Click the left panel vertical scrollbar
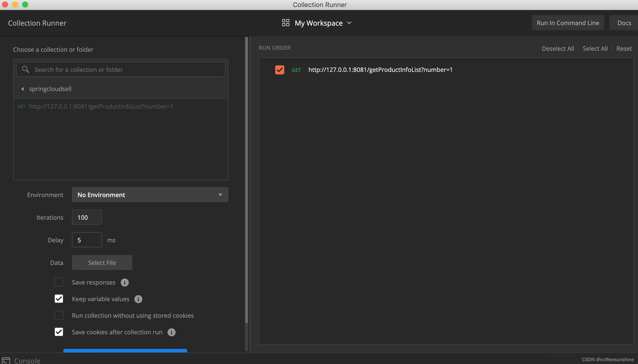This screenshot has height=364, width=638. (246, 180)
